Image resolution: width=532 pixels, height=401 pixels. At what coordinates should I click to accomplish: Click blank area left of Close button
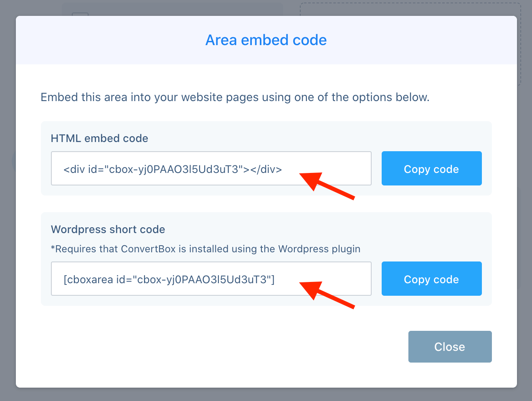click(209, 347)
